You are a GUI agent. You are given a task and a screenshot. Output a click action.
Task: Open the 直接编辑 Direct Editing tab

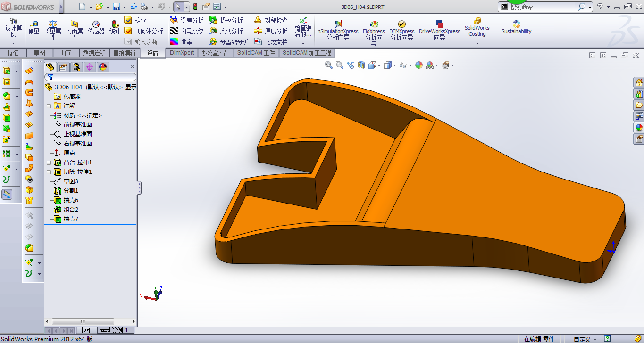pos(124,53)
